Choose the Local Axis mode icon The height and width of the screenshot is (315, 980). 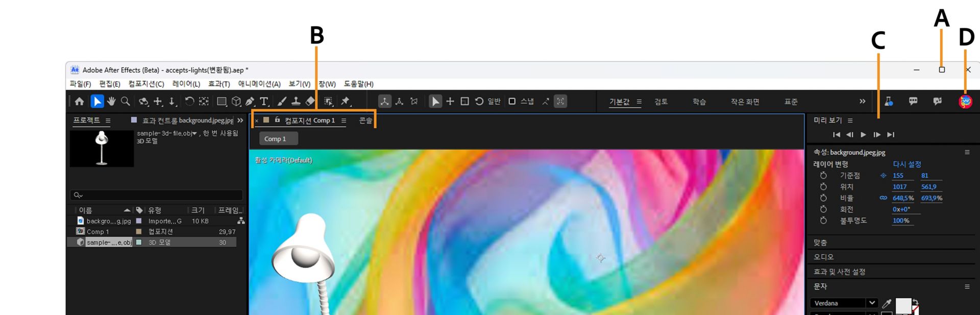click(385, 102)
